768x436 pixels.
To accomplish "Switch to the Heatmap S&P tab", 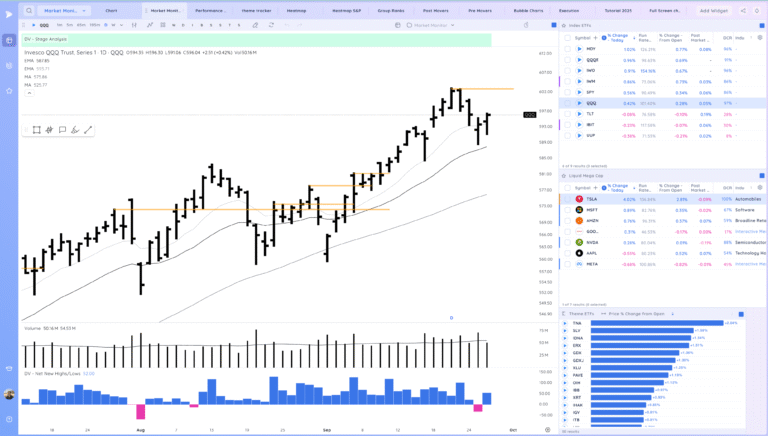I will 346,10.
